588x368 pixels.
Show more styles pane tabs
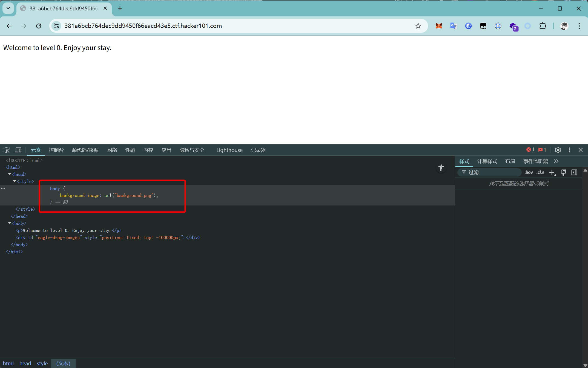556,161
